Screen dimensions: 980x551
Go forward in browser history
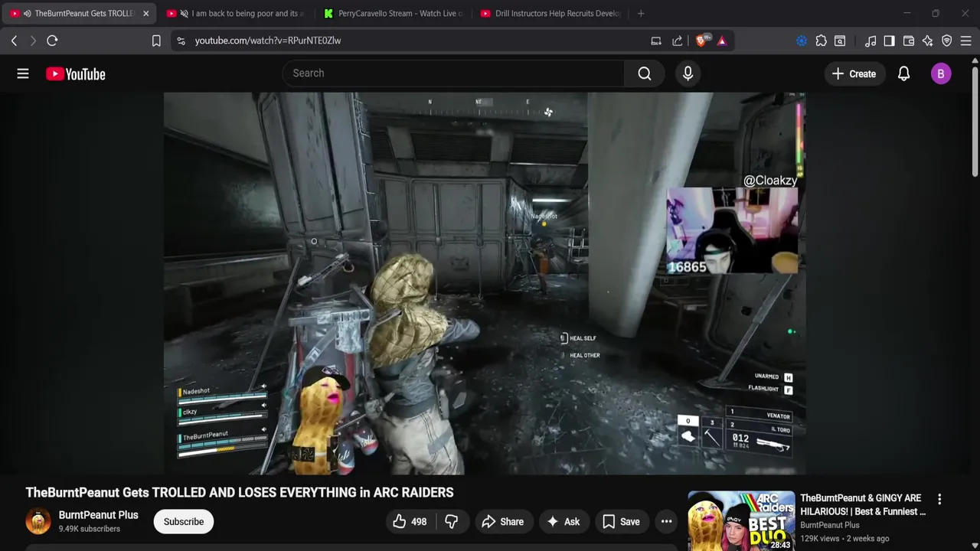click(33, 41)
